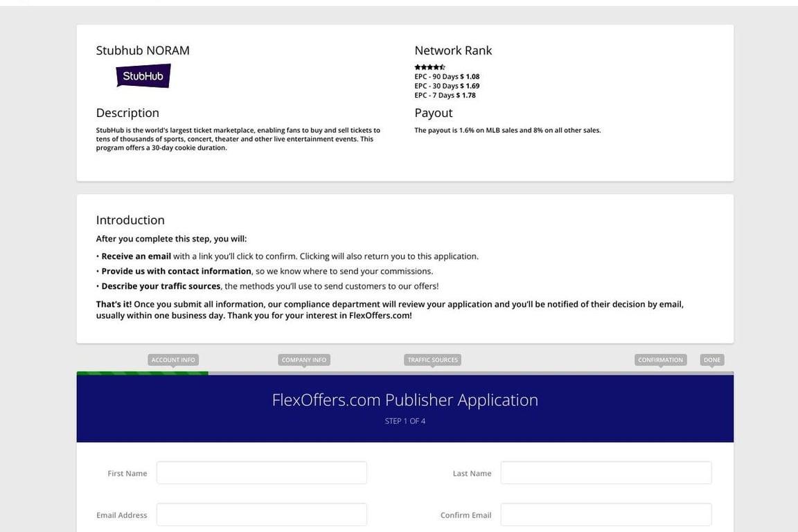Focus the Confirm Email input

pyautogui.click(x=606, y=515)
